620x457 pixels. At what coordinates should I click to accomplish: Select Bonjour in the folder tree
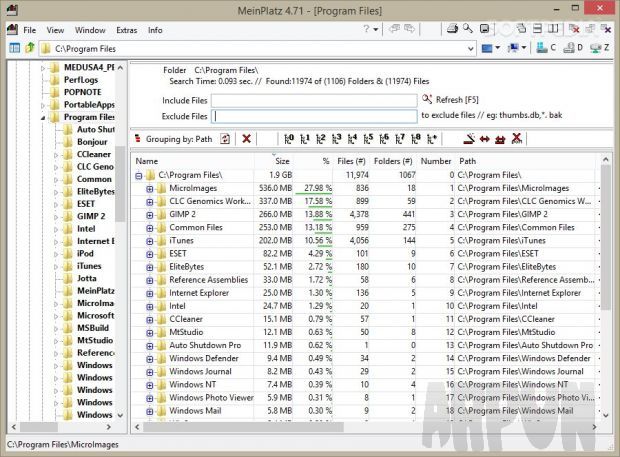[x=92, y=142]
